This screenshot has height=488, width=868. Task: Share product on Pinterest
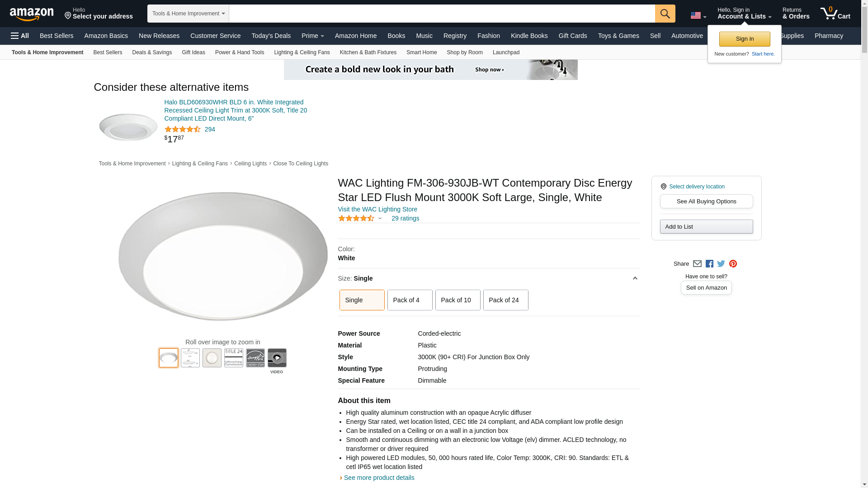(733, 264)
